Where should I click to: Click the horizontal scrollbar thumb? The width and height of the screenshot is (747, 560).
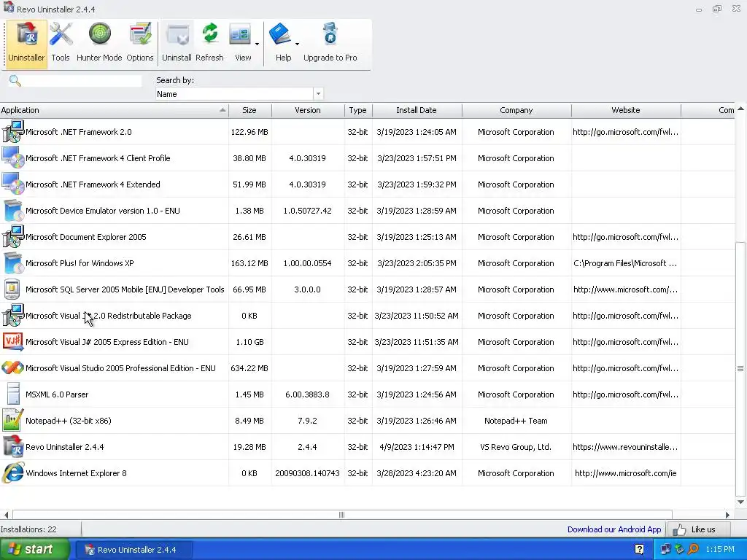pos(342,514)
